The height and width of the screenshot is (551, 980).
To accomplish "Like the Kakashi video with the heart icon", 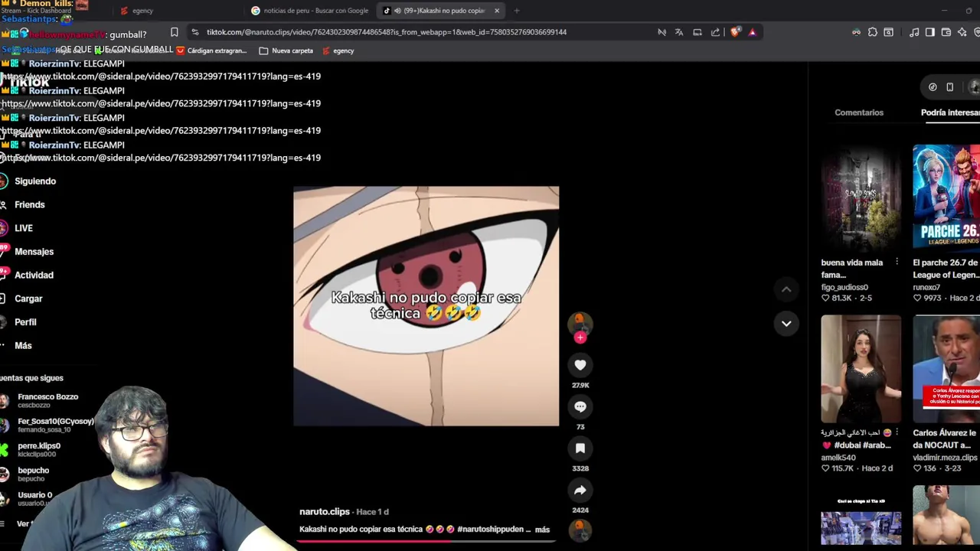I will pyautogui.click(x=580, y=365).
